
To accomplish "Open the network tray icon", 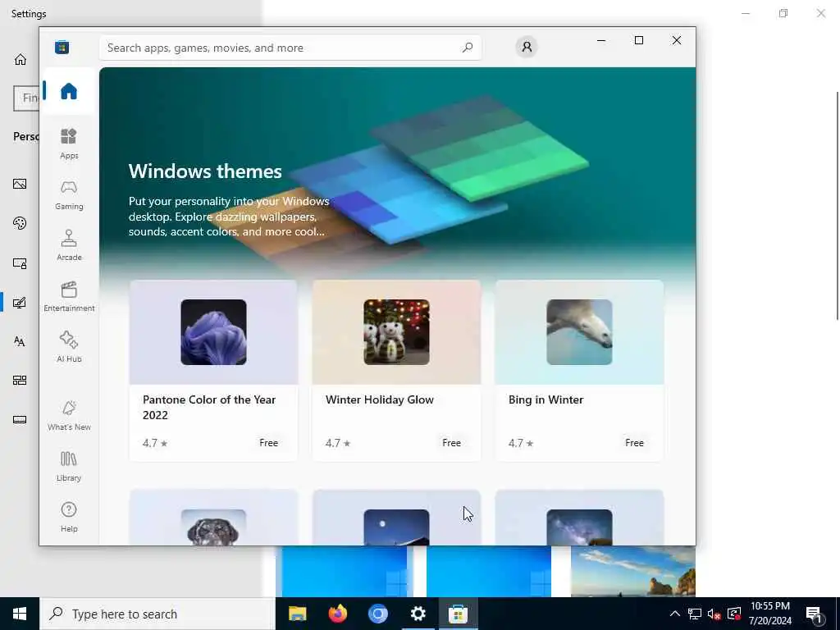I will (695, 614).
